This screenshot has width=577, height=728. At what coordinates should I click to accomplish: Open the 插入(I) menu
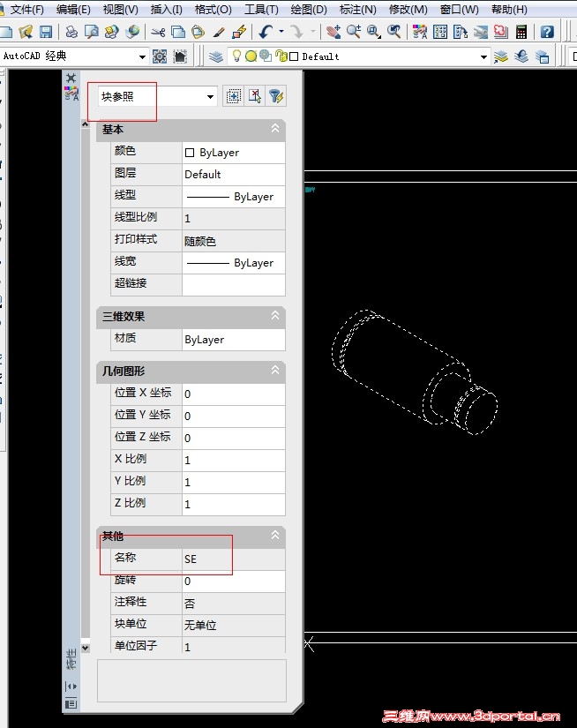pyautogui.click(x=166, y=10)
